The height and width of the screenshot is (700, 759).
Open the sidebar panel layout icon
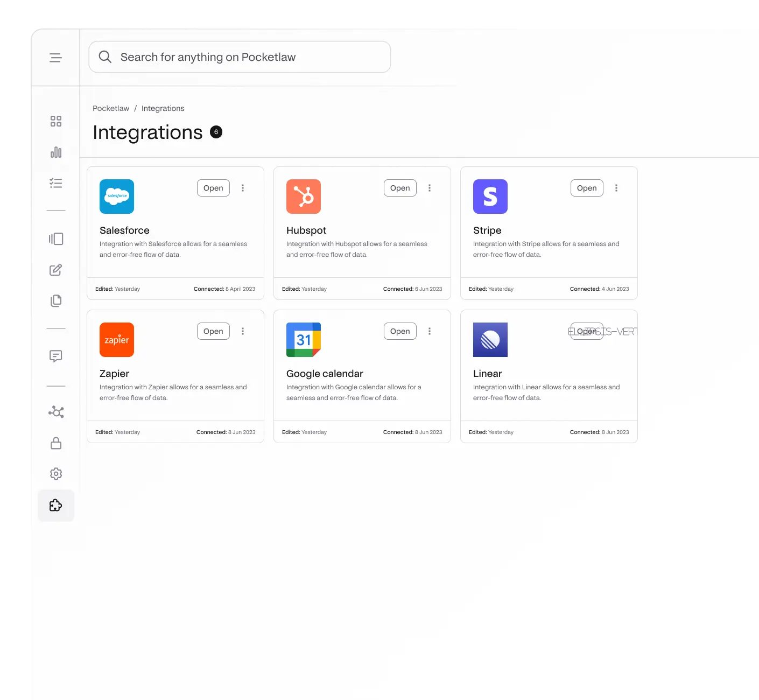point(56,239)
